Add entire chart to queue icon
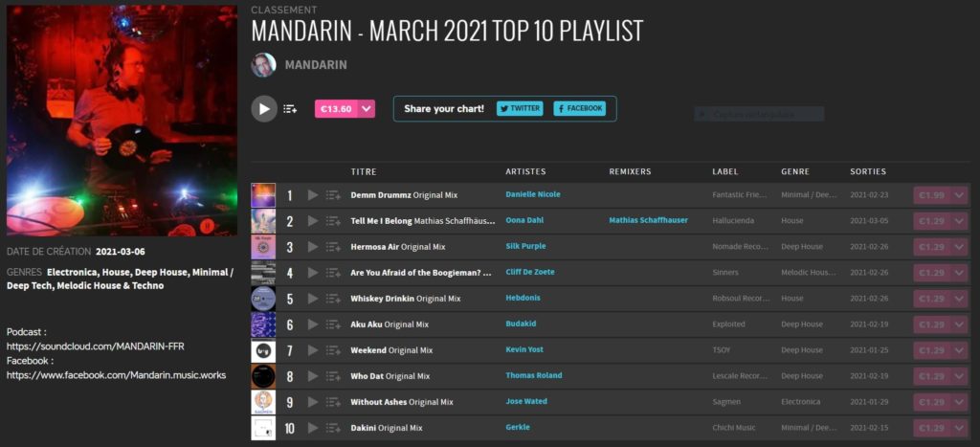This screenshot has width=980, height=447. [x=290, y=109]
